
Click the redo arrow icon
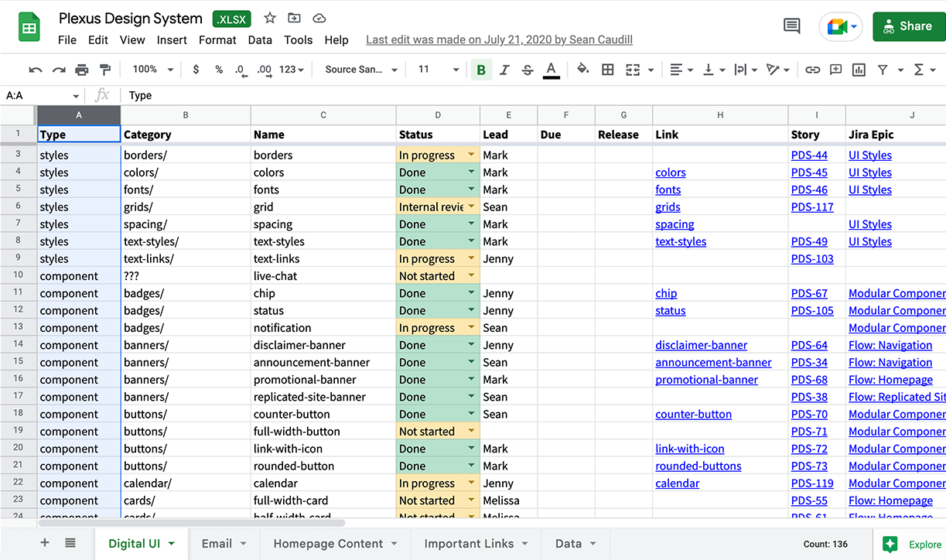59,70
